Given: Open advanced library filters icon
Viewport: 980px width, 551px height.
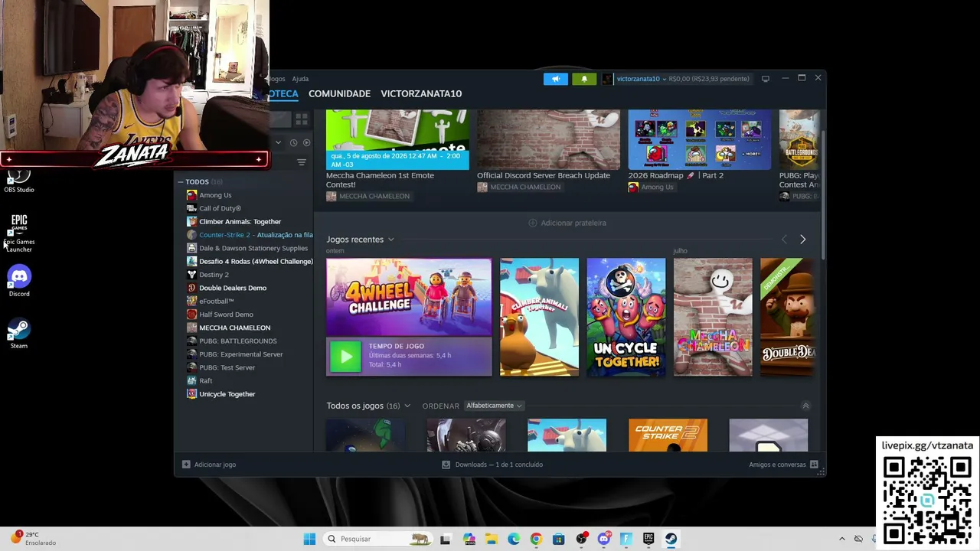Looking at the screenshot, I should click(302, 162).
